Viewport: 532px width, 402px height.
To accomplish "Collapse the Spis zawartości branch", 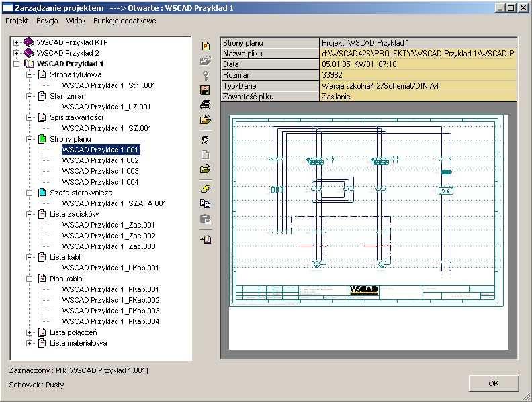I will pyautogui.click(x=30, y=117).
